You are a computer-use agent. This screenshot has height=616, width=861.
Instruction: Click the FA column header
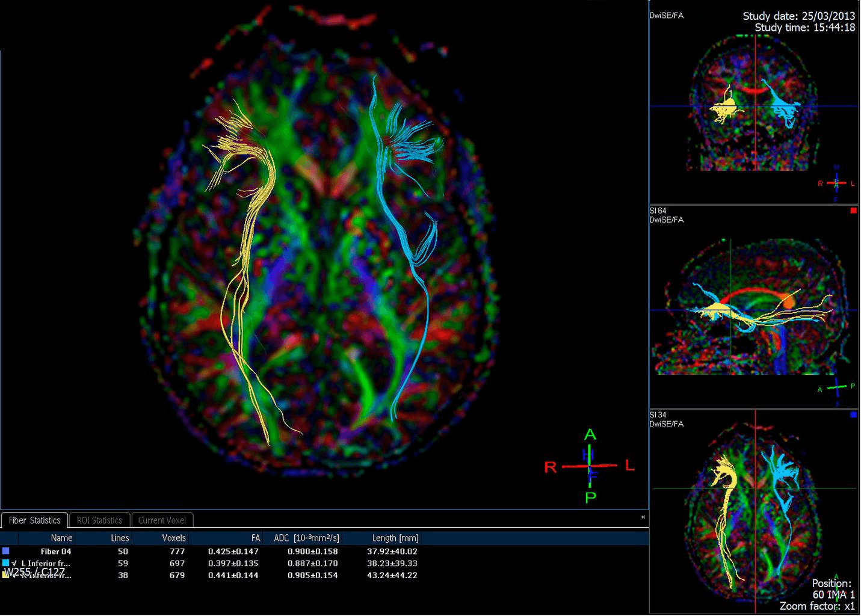point(256,538)
